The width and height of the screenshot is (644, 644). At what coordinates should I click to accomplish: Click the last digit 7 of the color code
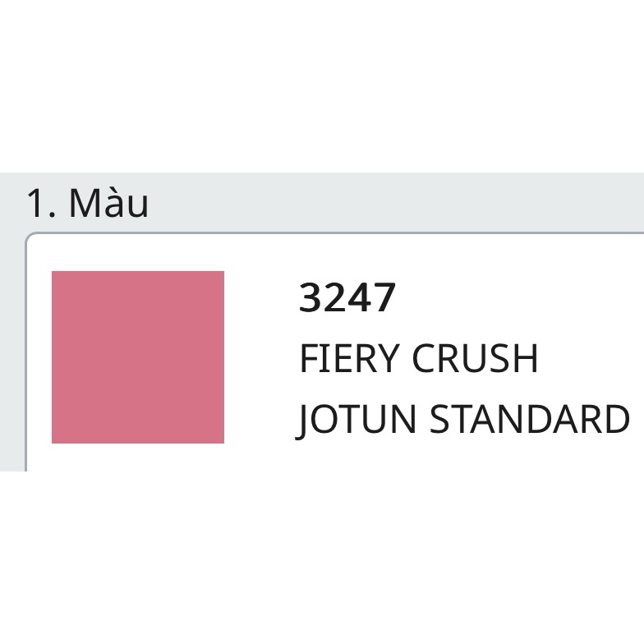(x=385, y=297)
